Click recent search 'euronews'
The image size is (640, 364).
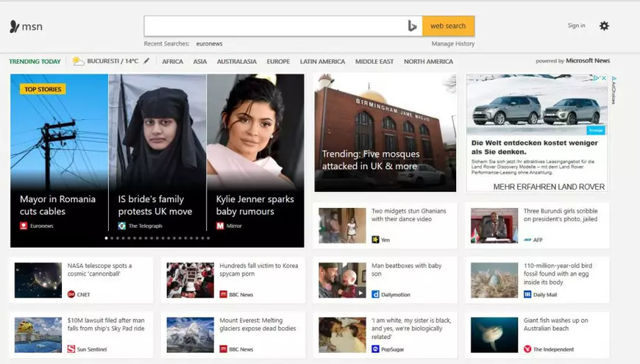tap(210, 43)
